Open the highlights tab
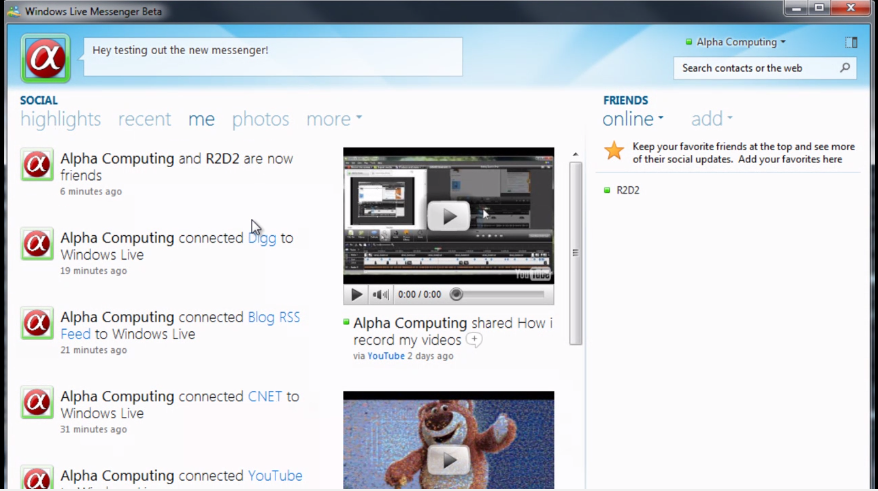 (60, 119)
